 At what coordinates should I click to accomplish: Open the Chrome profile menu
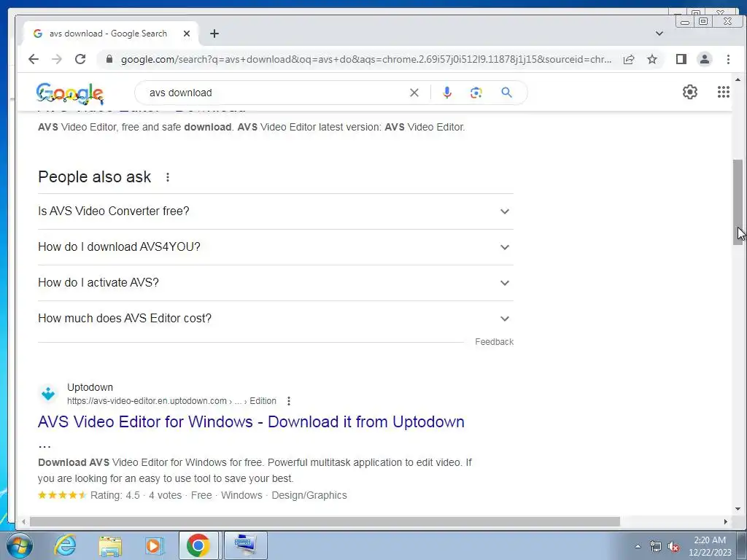pos(704,59)
